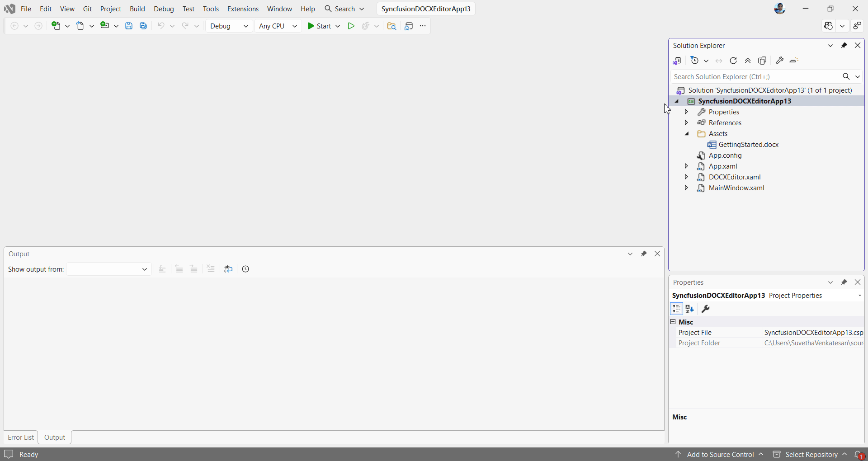Viewport: 868px width, 461px height.
Task: Refresh the Solution Explorer
Action: click(x=733, y=61)
